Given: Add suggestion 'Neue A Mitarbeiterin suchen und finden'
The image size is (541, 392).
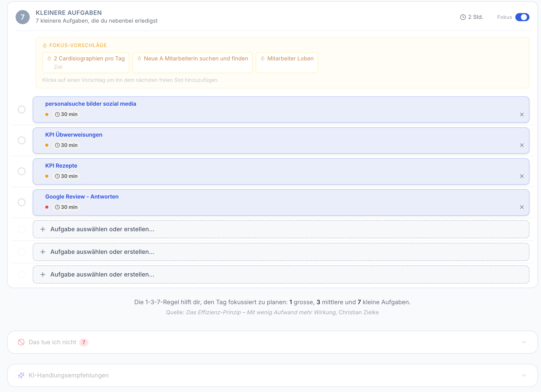Looking at the screenshot, I should point(192,63).
